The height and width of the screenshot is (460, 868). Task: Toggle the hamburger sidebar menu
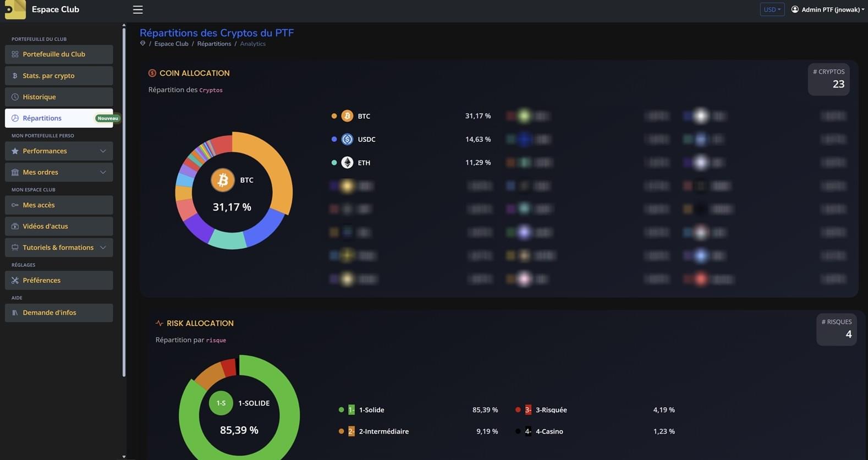pos(138,10)
